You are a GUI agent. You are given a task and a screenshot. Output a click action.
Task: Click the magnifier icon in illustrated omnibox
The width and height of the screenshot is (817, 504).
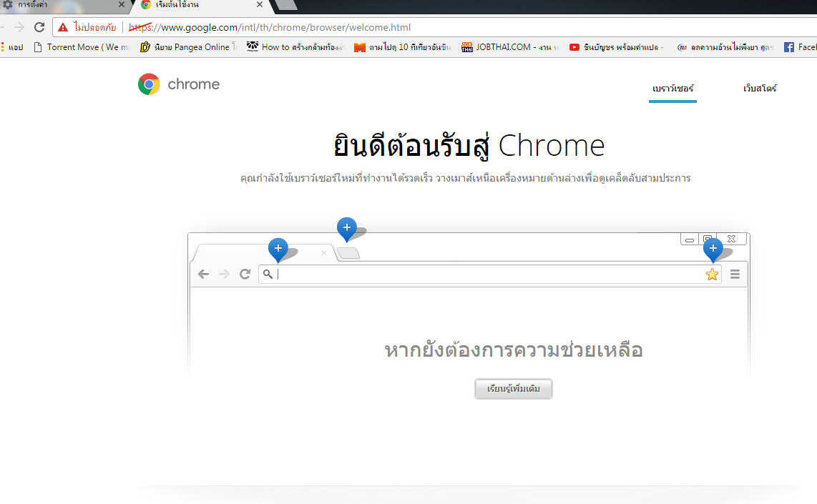pos(268,274)
